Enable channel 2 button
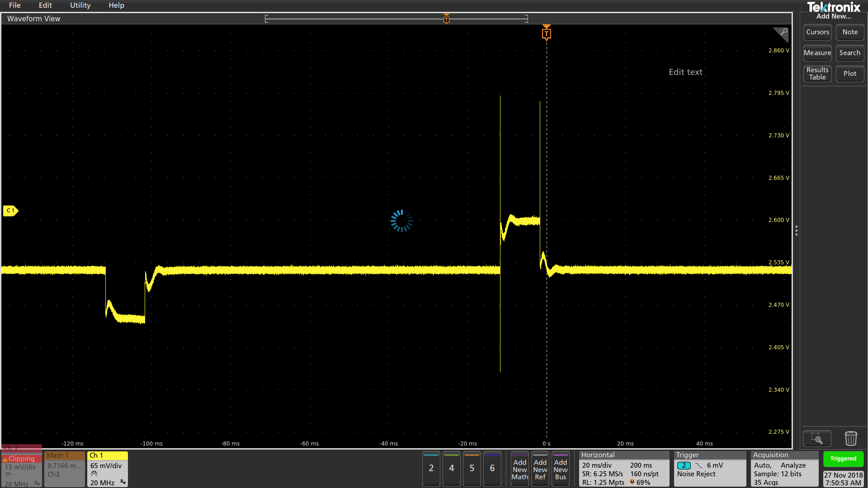This screenshot has height=488, width=868. 431,469
